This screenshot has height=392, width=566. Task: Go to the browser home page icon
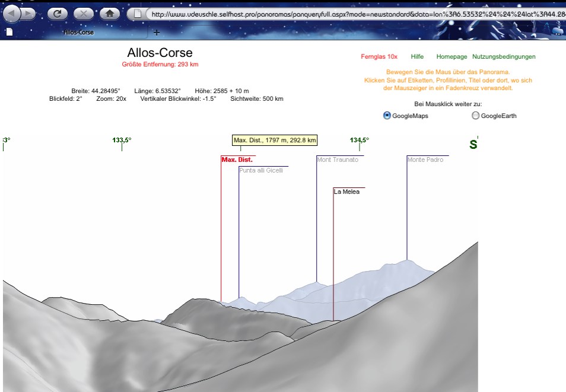click(109, 13)
